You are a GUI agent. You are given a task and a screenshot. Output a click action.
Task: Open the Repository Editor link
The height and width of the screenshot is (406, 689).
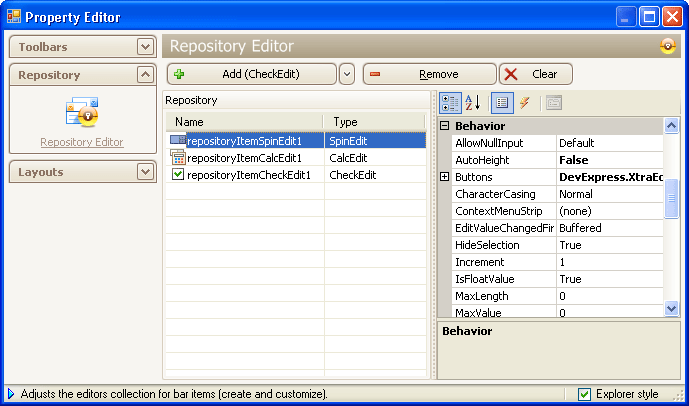coord(82,142)
